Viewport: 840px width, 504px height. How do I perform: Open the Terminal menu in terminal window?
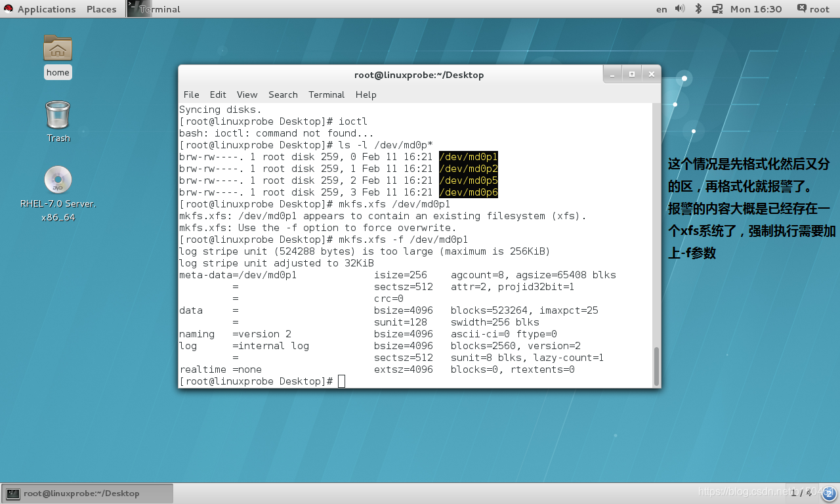[x=326, y=94]
